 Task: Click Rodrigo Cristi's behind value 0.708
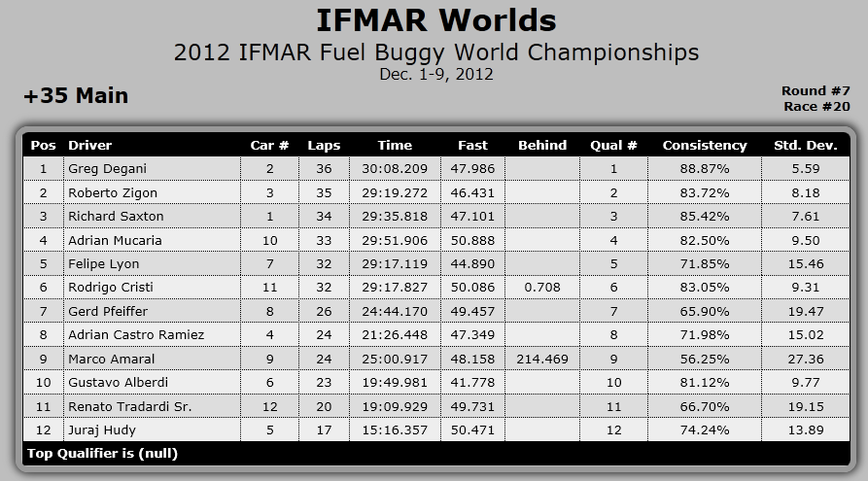[x=542, y=288]
